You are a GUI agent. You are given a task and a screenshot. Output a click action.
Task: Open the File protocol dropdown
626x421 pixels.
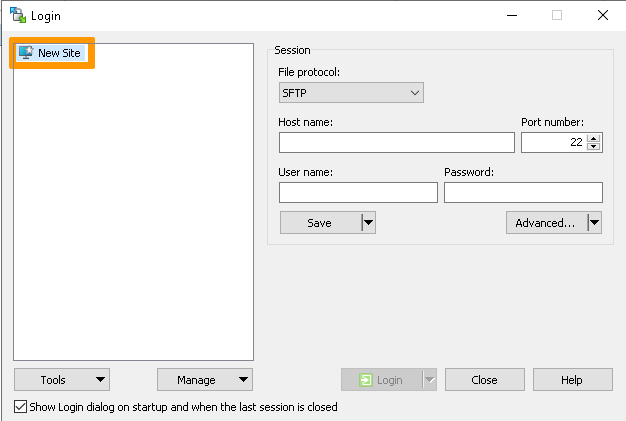tap(351, 93)
